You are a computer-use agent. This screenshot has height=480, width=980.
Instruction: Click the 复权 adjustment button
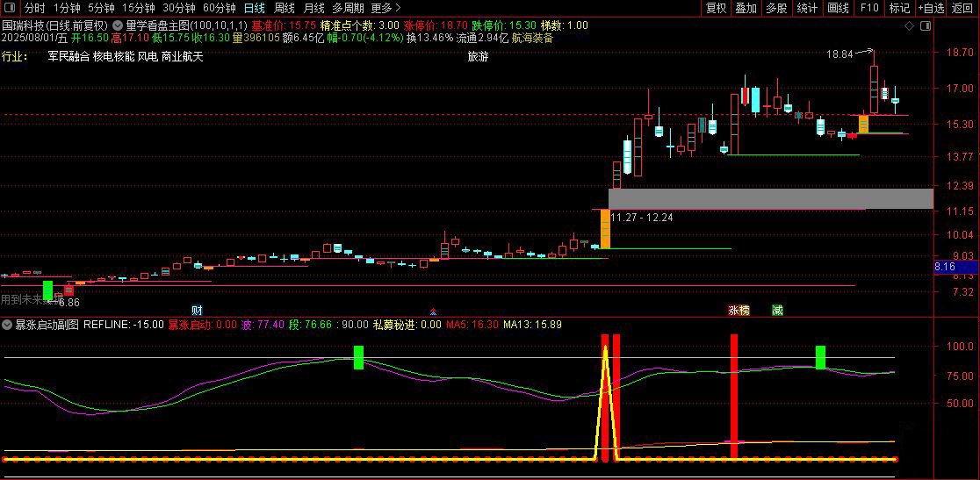pyautogui.click(x=717, y=8)
